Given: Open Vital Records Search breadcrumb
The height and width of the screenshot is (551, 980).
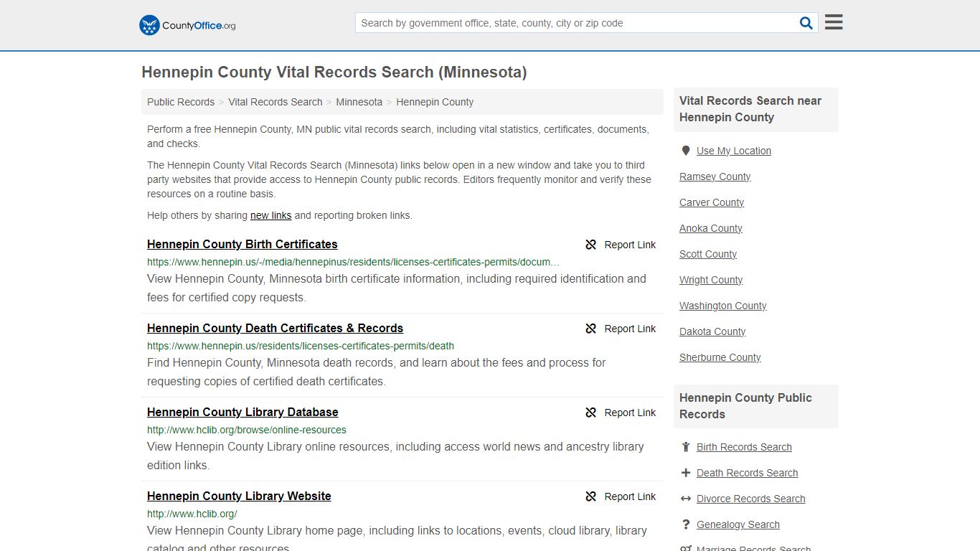Looking at the screenshot, I should coord(275,102).
